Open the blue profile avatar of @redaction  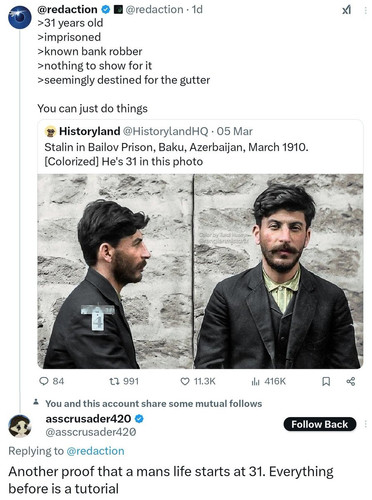click(x=20, y=17)
